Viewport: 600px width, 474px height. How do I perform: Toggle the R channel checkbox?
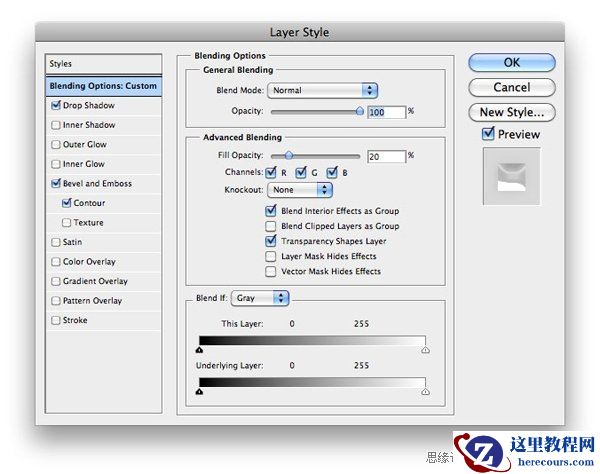click(271, 173)
